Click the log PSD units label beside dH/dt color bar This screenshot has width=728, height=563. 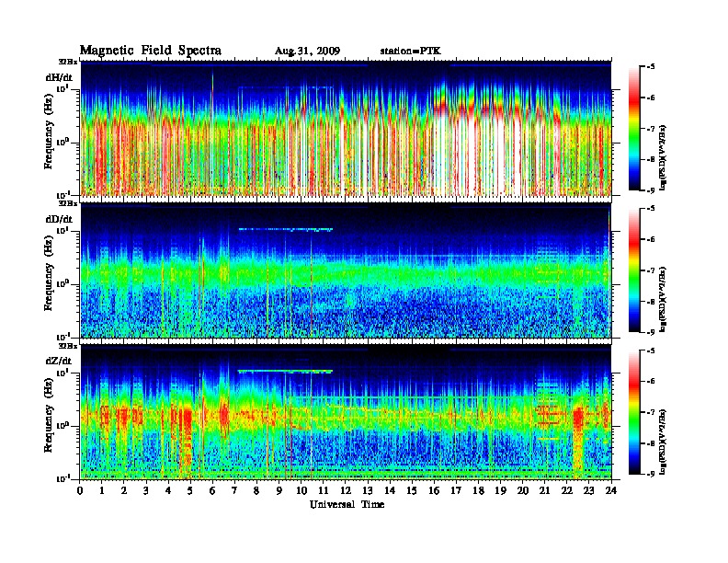pos(663,157)
